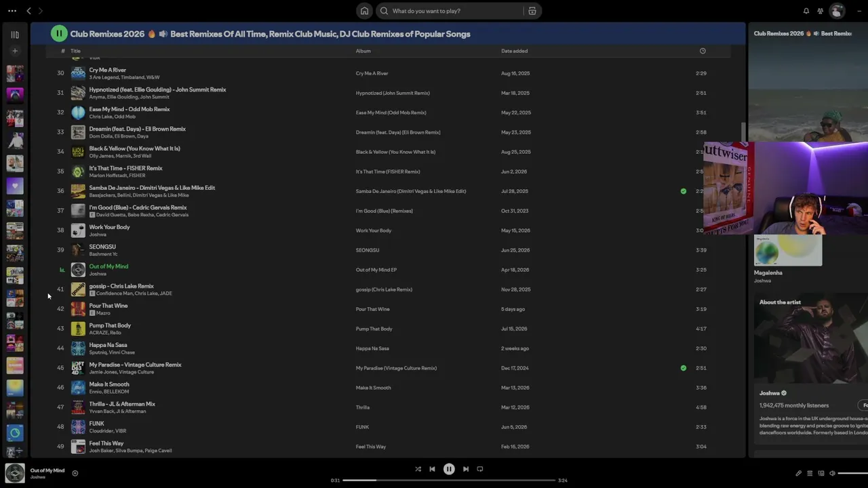
Task: Open the notifications bell
Action: tap(806, 11)
